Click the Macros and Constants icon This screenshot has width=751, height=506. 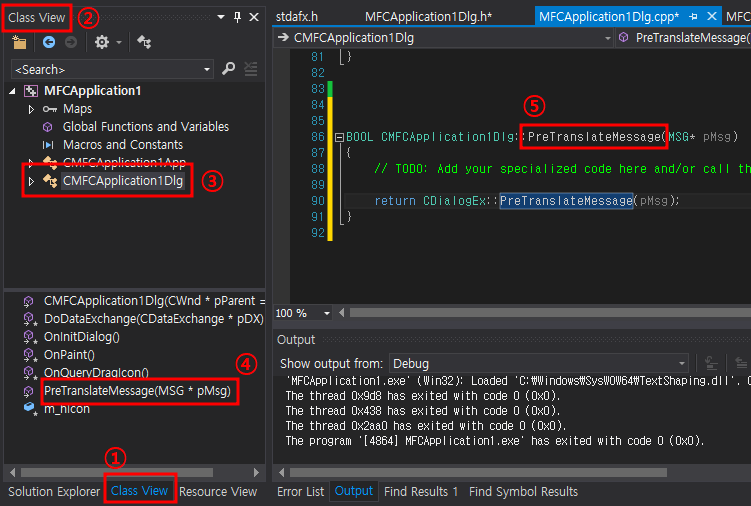pos(48,145)
